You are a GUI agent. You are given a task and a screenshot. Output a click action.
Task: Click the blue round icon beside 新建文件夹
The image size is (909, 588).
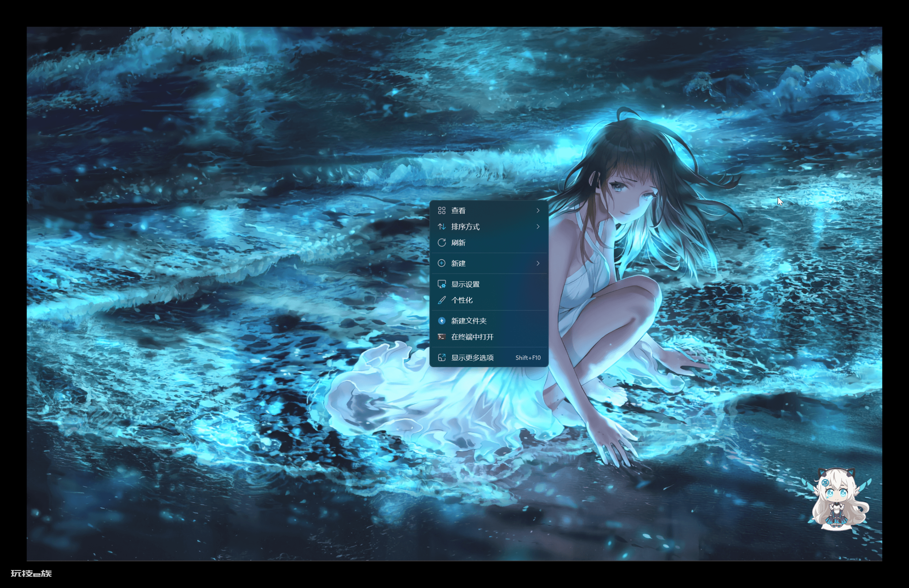click(x=442, y=321)
